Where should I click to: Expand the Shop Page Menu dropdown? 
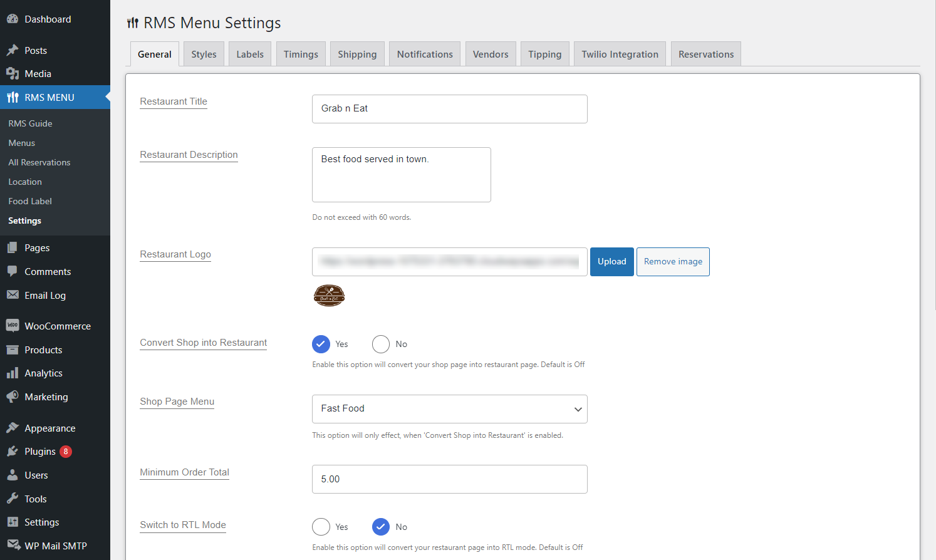[x=450, y=409]
